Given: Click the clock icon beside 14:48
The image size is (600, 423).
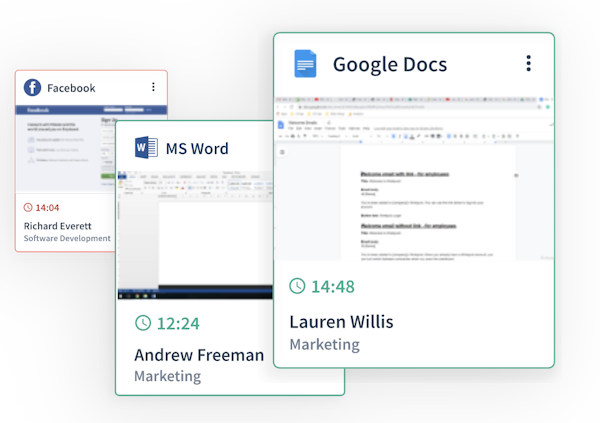Looking at the screenshot, I should (297, 287).
